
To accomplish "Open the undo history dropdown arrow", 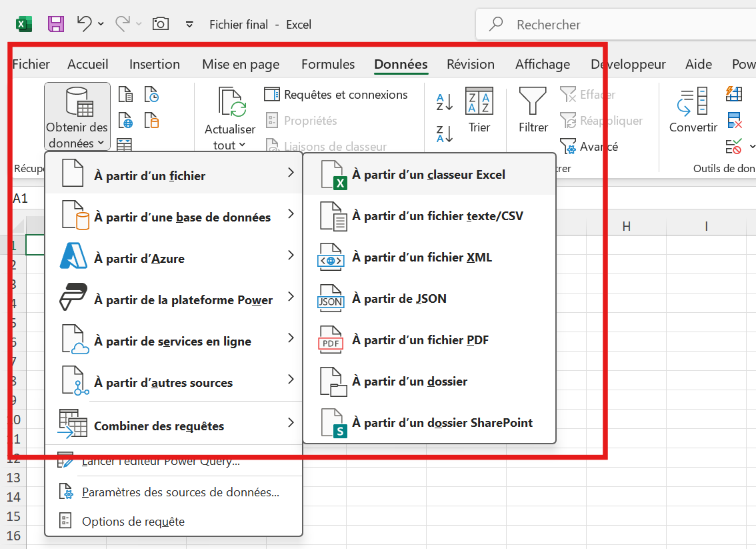I will click(101, 23).
